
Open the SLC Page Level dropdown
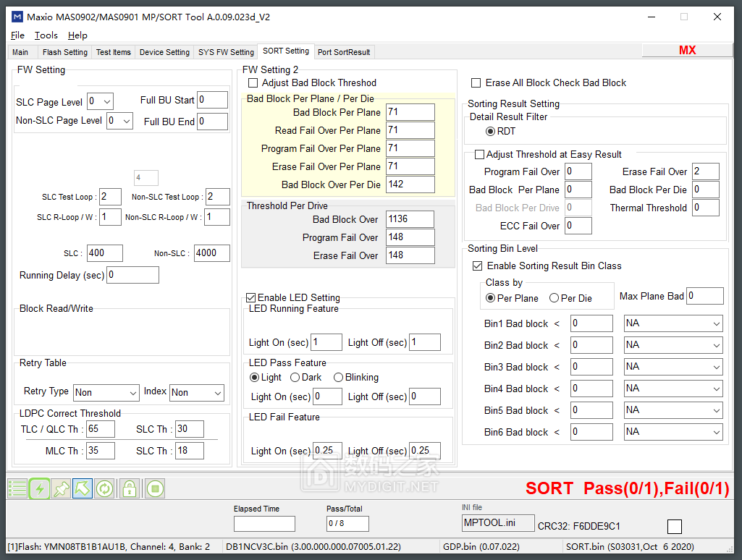101,101
